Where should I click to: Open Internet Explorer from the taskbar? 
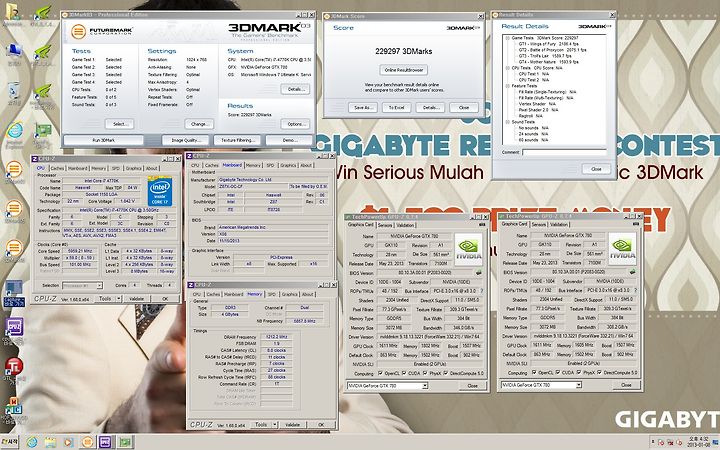(32, 442)
